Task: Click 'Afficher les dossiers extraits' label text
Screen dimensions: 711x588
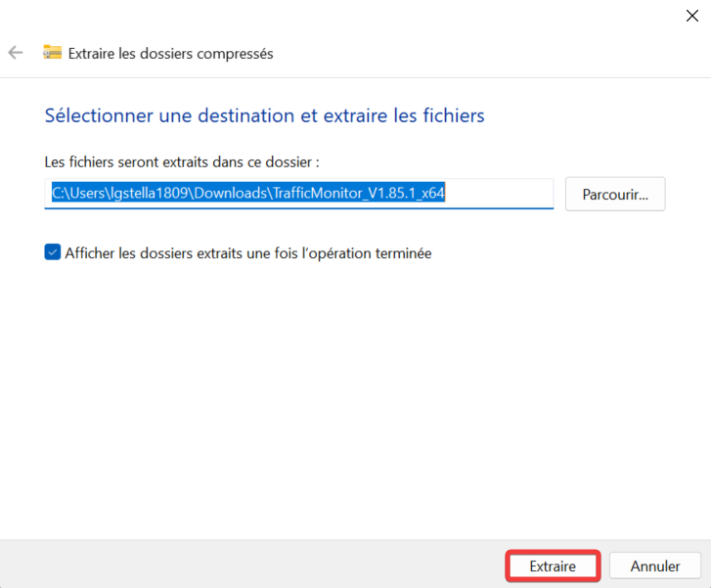Action: [x=248, y=253]
